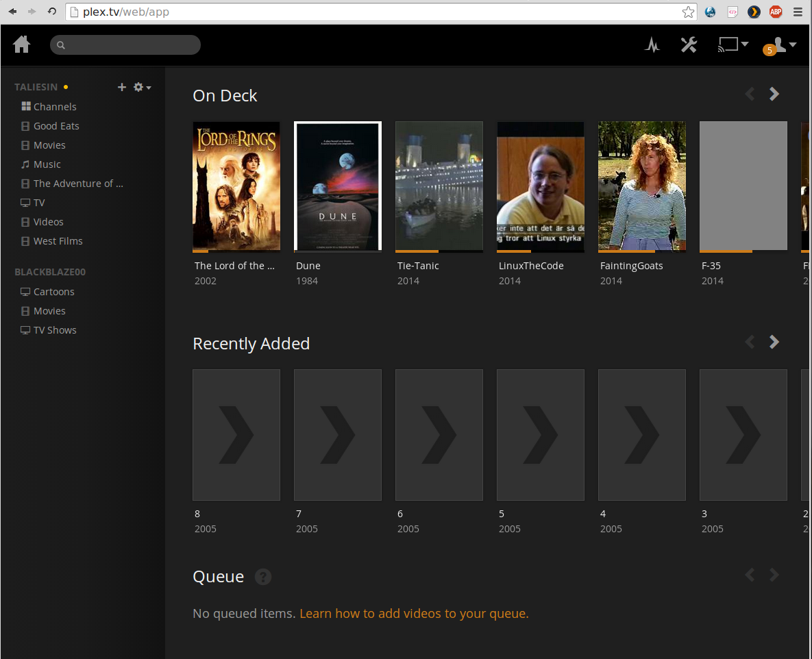This screenshot has width=812, height=659.
Task: Click the FaintingGoats title text
Action: pyautogui.click(x=631, y=266)
